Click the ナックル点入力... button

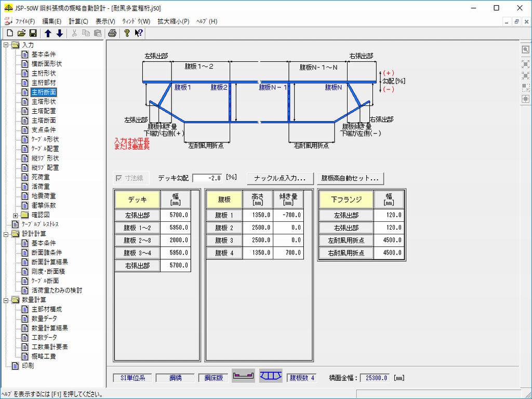(281, 178)
